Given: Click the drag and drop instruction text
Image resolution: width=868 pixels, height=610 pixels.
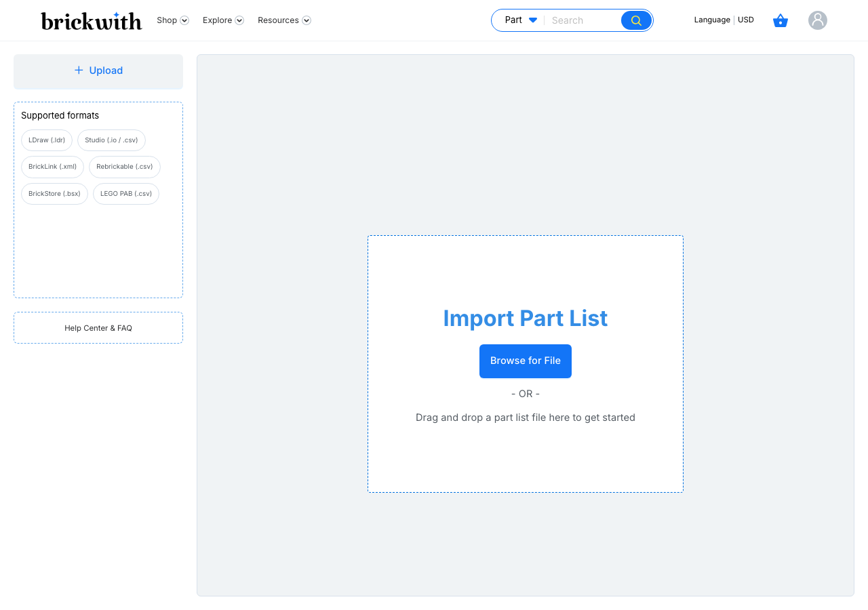Looking at the screenshot, I should 526,418.
